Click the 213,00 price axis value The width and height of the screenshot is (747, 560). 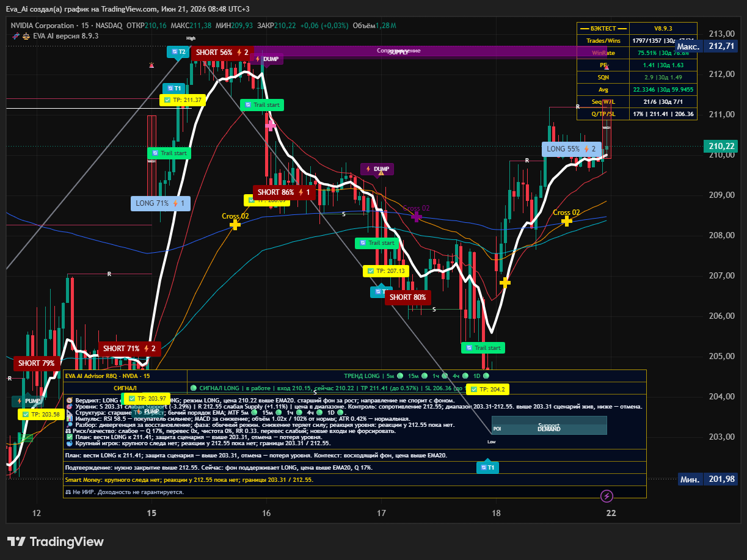pyautogui.click(x=721, y=34)
